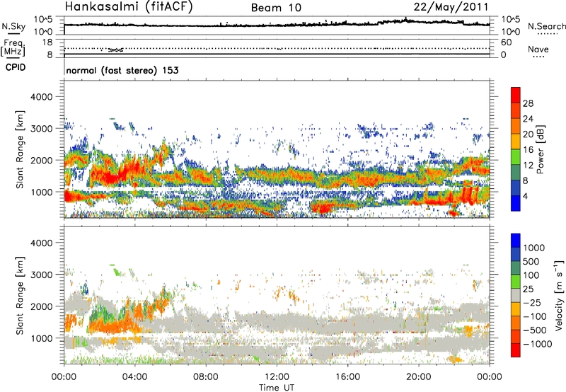The width and height of the screenshot is (566, 392).
Task: Click the 18 tick on frequency axis
Action: [x=47, y=42]
